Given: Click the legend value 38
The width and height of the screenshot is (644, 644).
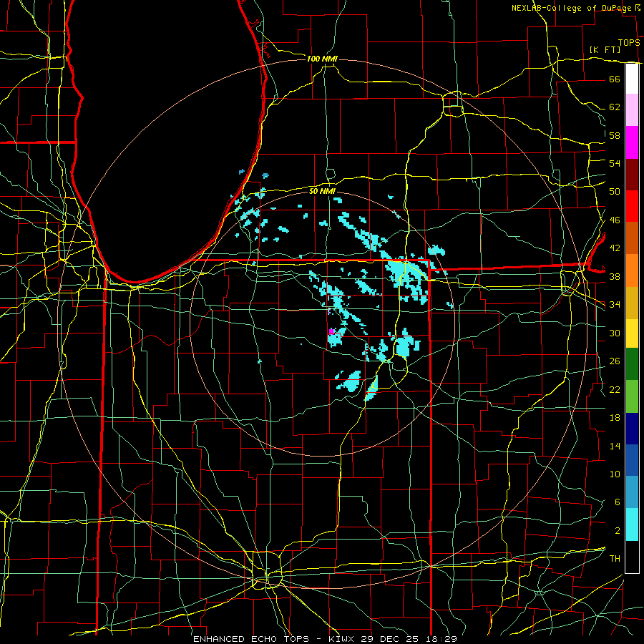Looking at the screenshot, I should point(615,276).
